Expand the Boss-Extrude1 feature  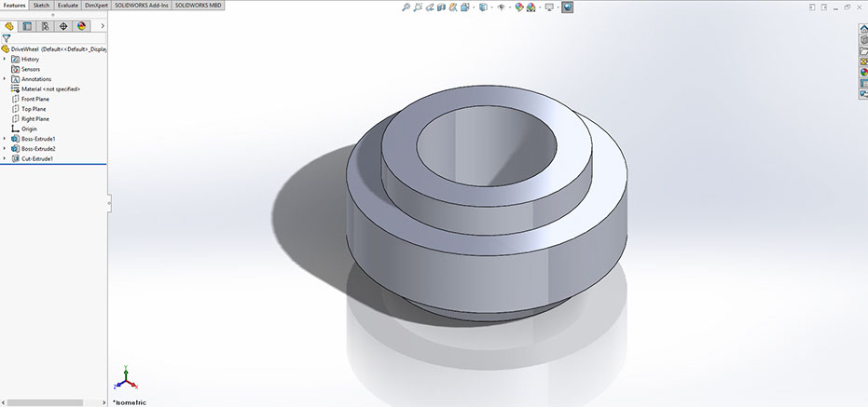(5, 139)
